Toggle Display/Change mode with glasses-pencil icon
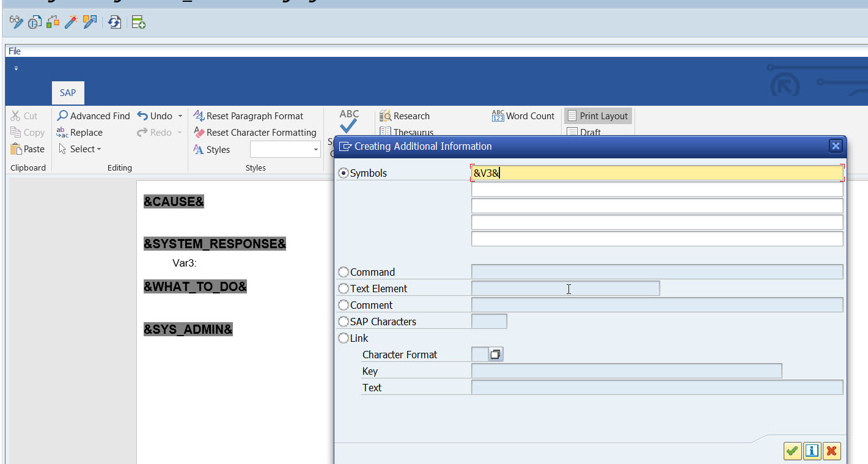This screenshot has height=464, width=868. [x=15, y=21]
